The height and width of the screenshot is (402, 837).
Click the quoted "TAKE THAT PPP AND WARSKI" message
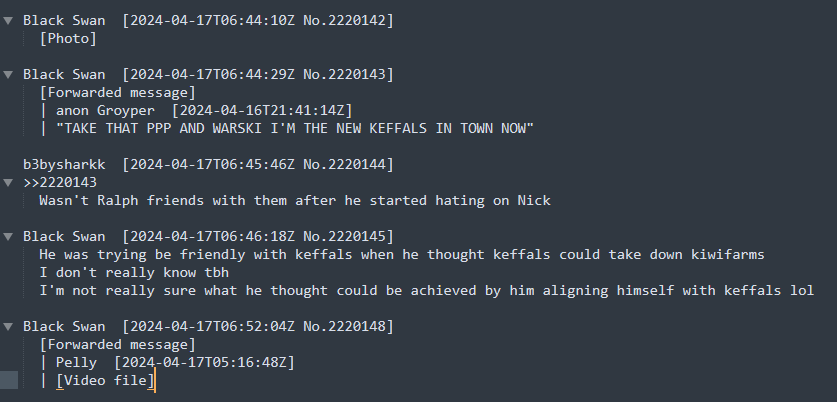coord(295,128)
